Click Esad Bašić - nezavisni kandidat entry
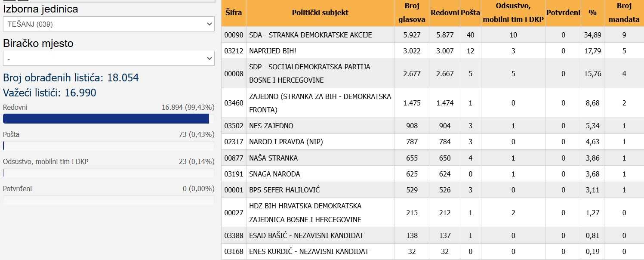Screen dimensions: 644x260 306,235
